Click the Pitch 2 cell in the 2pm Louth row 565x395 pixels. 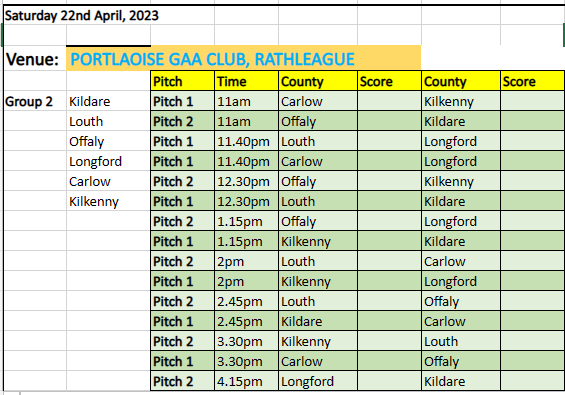point(182,261)
